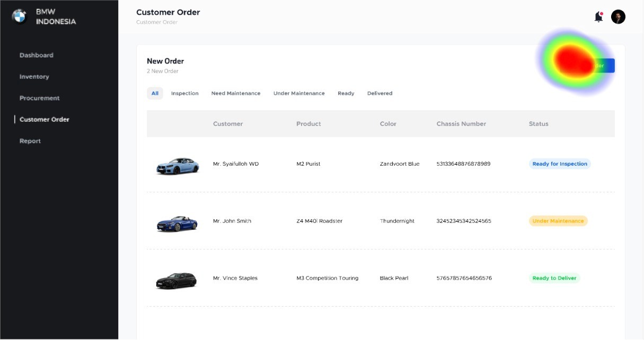Click the Color column header

coord(388,124)
